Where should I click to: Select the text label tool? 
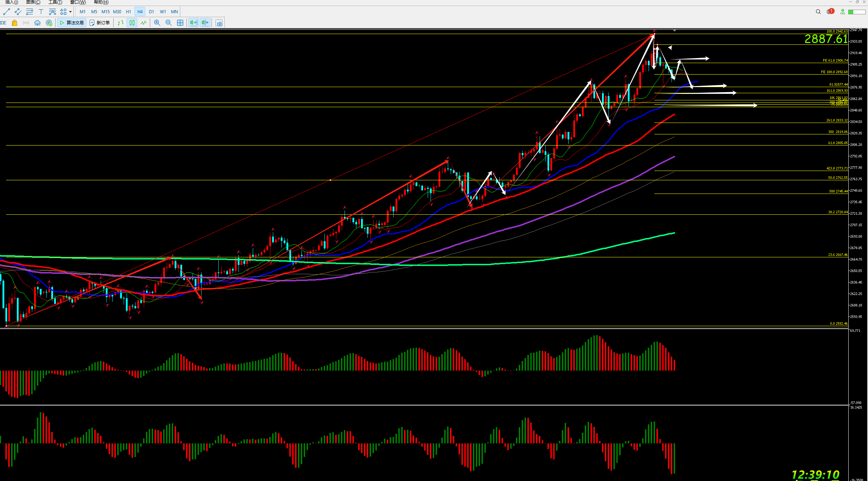[x=41, y=12]
